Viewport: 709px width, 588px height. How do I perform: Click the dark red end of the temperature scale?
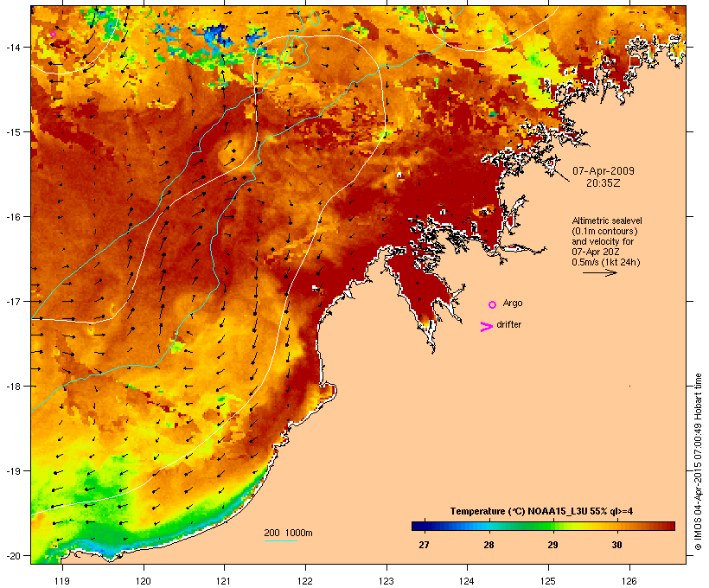670,526
